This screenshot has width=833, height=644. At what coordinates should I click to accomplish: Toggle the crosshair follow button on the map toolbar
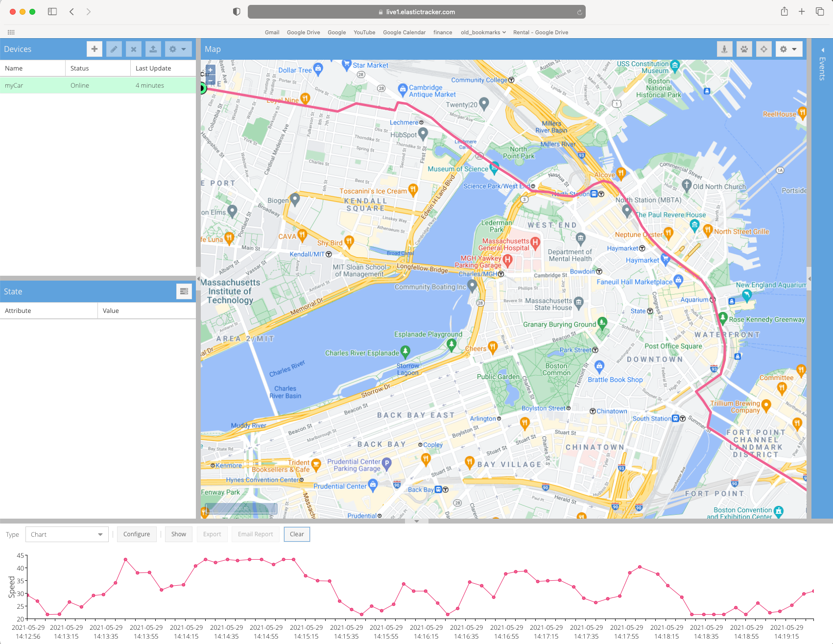pyautogui.click(x=763, y=49)
